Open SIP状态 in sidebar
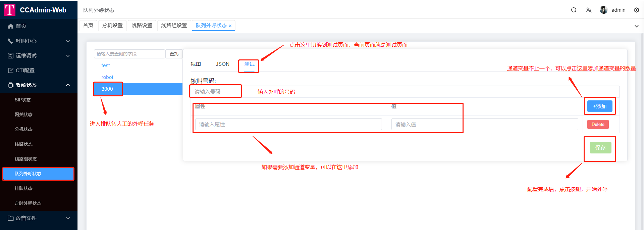 (23, 100)
